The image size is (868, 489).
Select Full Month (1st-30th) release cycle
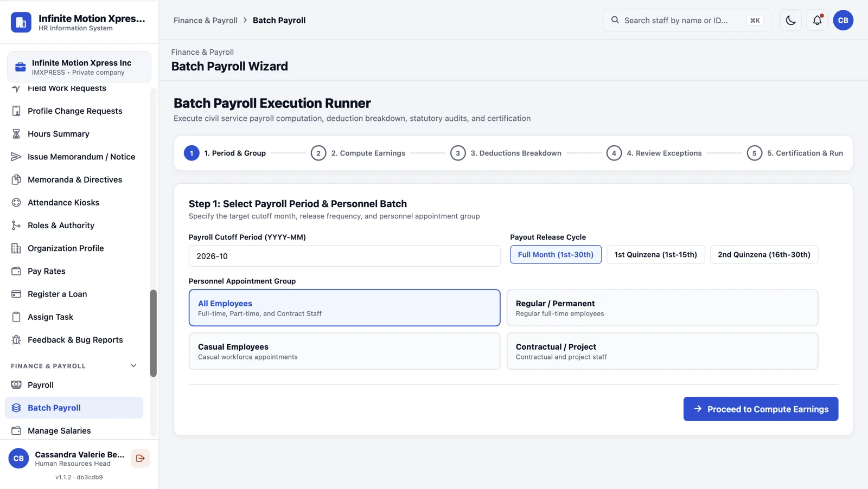click(x=556, y=255)
